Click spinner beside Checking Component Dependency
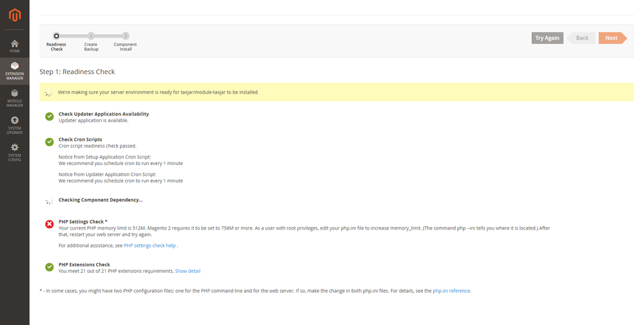The image size is (644, 325). (49, 201)
